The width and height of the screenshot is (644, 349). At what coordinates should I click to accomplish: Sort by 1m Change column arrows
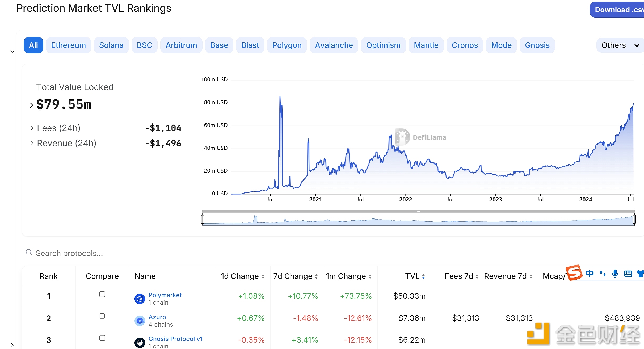(x=370, y=276)
